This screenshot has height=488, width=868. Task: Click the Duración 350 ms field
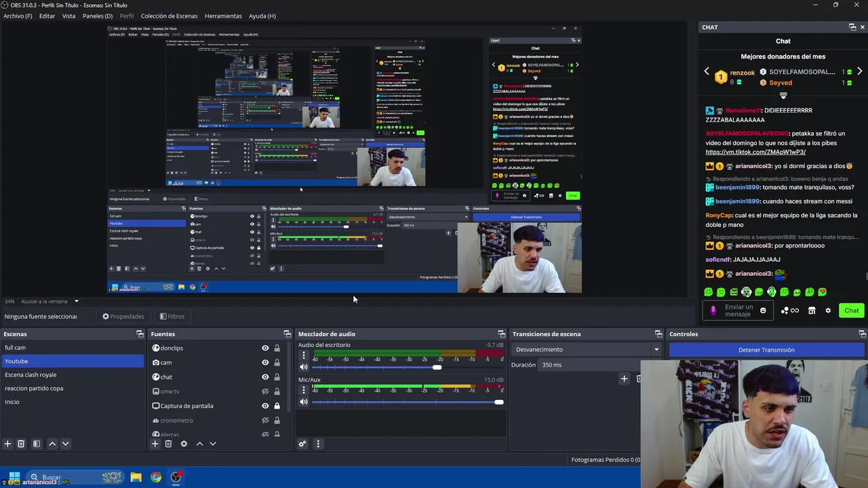(590, 365)
